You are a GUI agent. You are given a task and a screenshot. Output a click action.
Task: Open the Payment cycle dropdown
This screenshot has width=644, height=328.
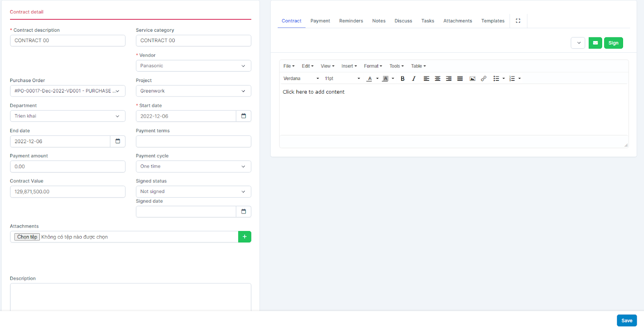193,166
